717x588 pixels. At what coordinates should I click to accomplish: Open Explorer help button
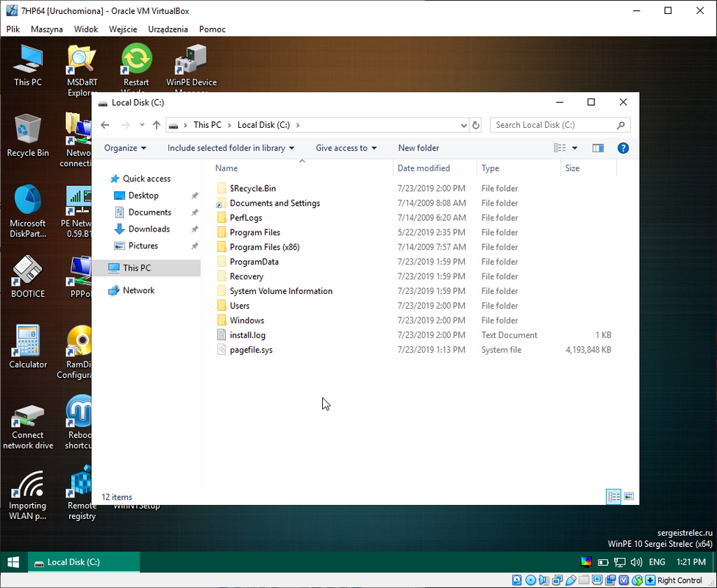pos(623,148)
